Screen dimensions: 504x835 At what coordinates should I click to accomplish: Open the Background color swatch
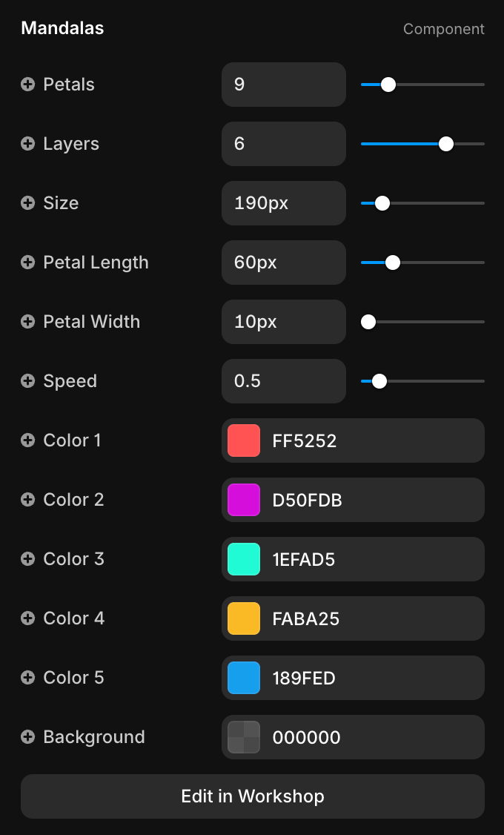click(244, 737)
